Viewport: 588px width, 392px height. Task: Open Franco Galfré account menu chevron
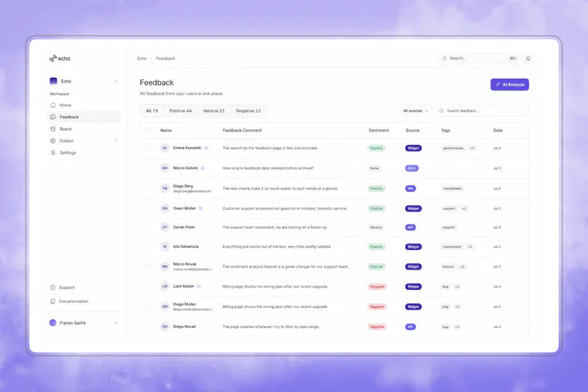click(x=115, y=323)
